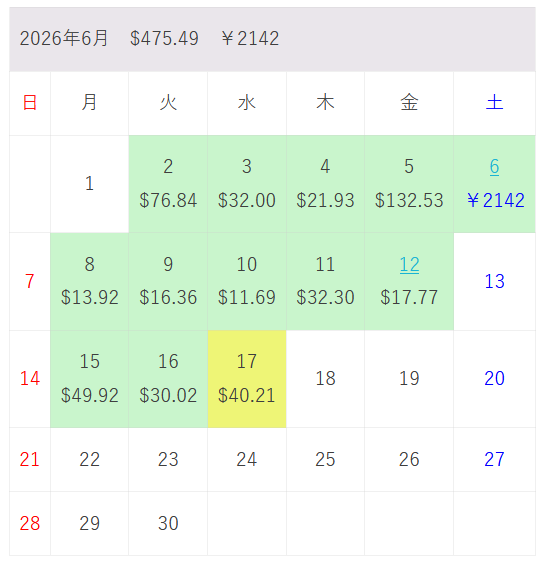Click the $32.30 amount on day 11
The height and width of the screenshot is (570, 544).
[x=325, y=297]
